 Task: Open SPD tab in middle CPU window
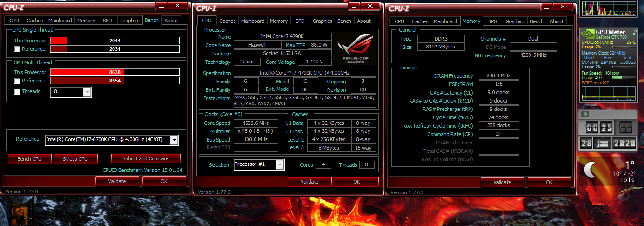[x=300, y=21]
